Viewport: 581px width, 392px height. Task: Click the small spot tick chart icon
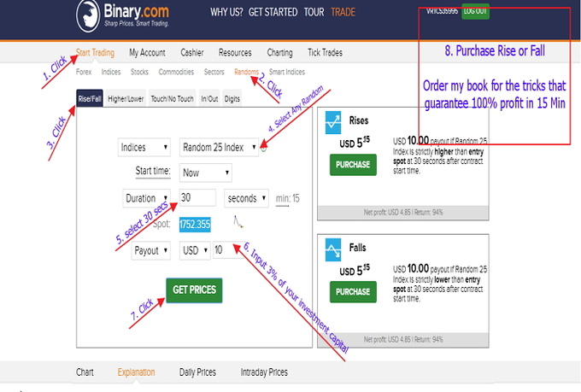pyautogui.click(x=238, y=222)
